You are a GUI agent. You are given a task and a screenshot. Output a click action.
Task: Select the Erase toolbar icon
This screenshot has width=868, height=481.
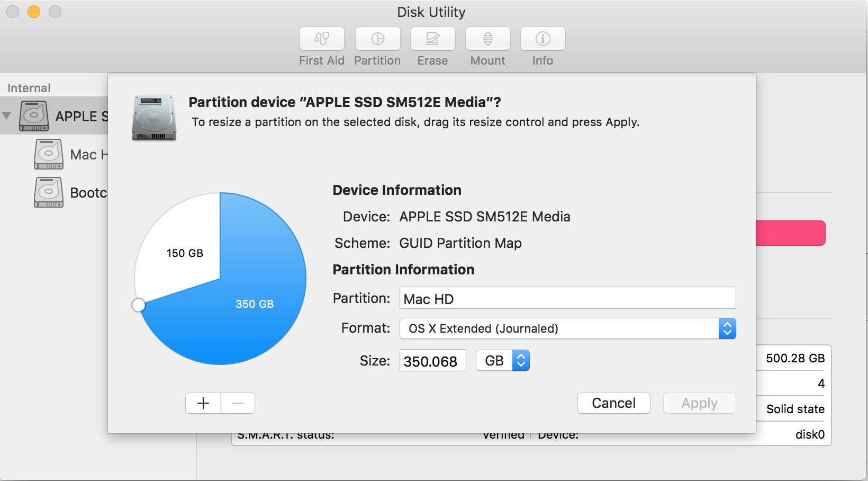432,39
